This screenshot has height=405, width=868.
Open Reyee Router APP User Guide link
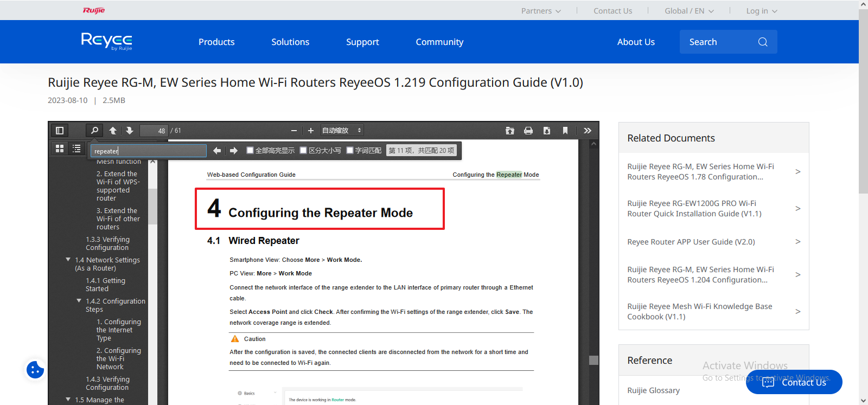[691, 242]
